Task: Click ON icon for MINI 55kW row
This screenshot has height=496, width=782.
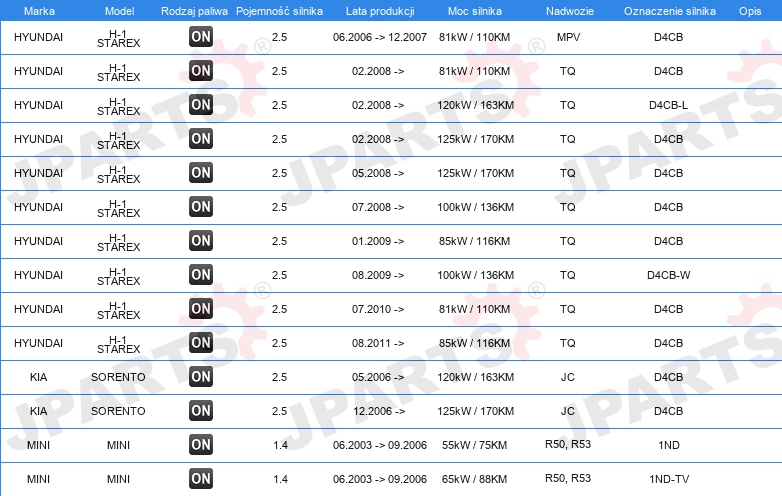Action: tap(201, 445)
